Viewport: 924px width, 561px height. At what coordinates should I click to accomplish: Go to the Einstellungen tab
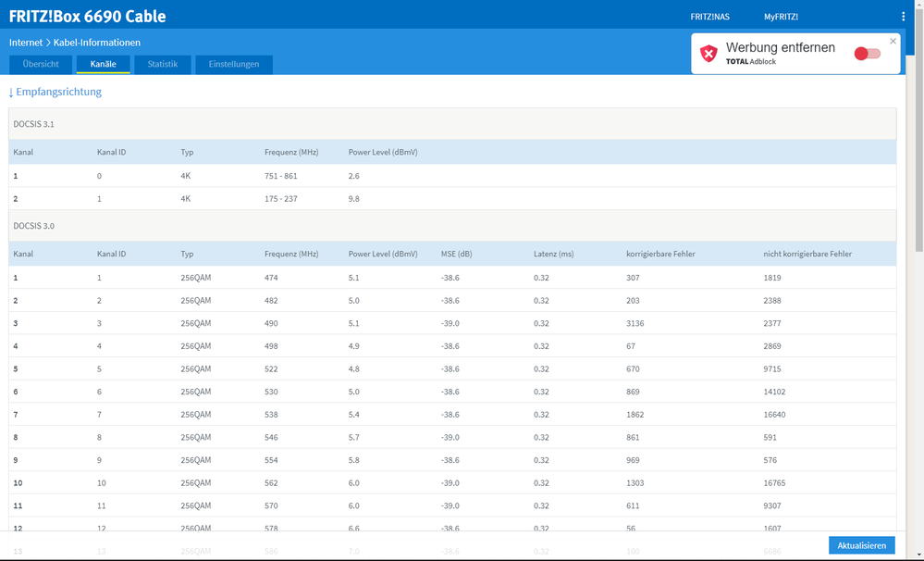[x=234, y=65]
